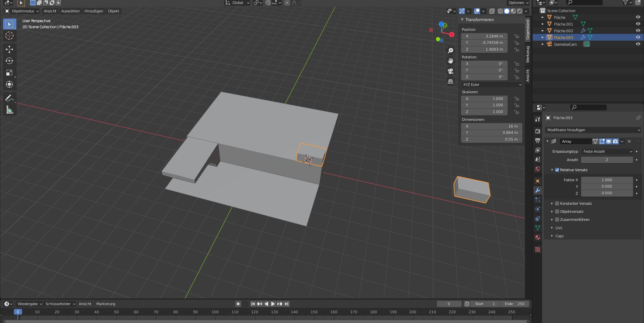Select the Rotate tool
The width and height of the screenshot is (644, 323).
click(9, 61)
